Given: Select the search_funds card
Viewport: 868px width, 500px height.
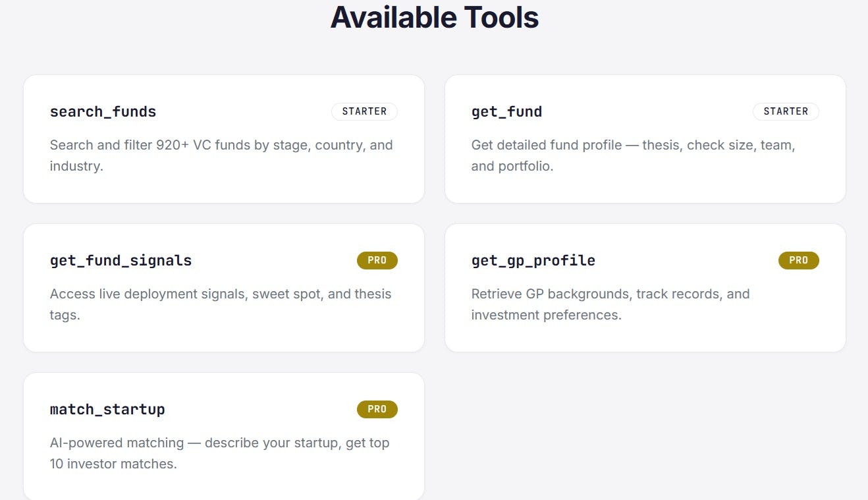Looking at the screenshot, I should click(224, 139).
